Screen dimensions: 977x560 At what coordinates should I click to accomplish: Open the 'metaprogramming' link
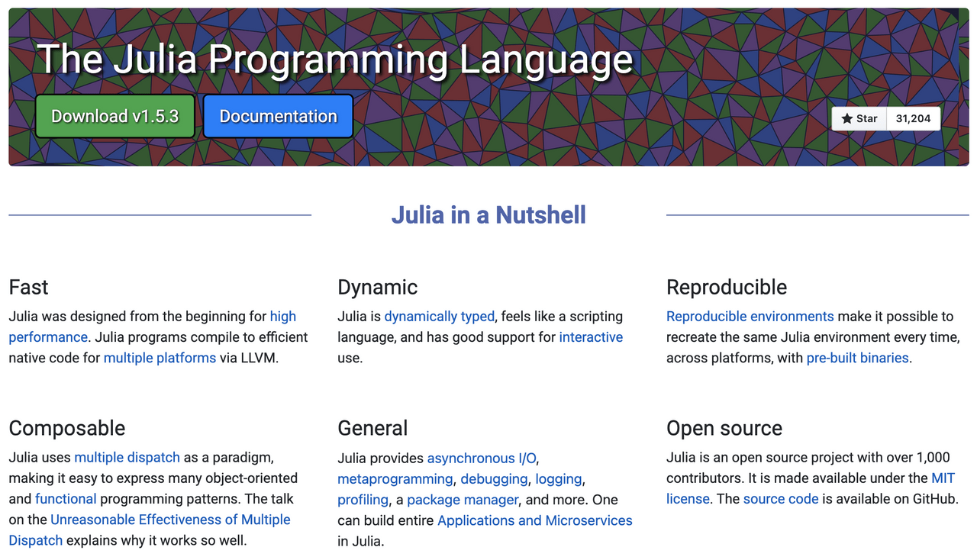coord(395,478)
